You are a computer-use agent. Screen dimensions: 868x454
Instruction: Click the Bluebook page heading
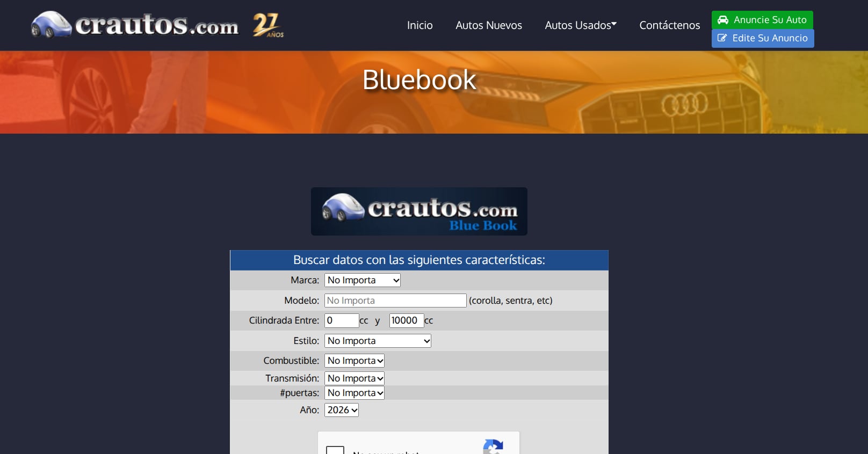pos(419,80)
